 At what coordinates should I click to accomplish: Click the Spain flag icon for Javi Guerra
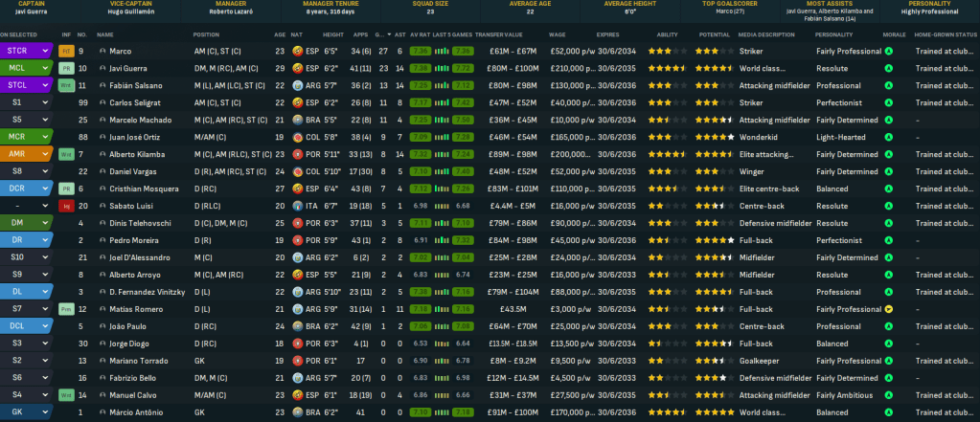[300, 68]
